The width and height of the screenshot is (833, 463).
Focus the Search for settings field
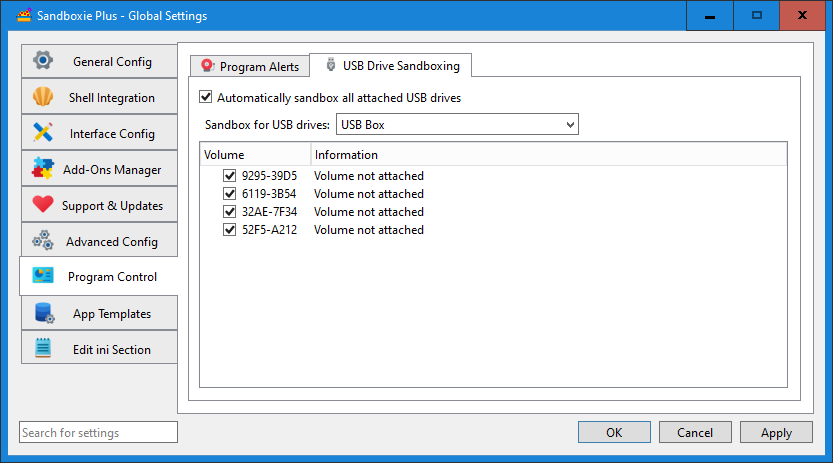tap(98, 433)
